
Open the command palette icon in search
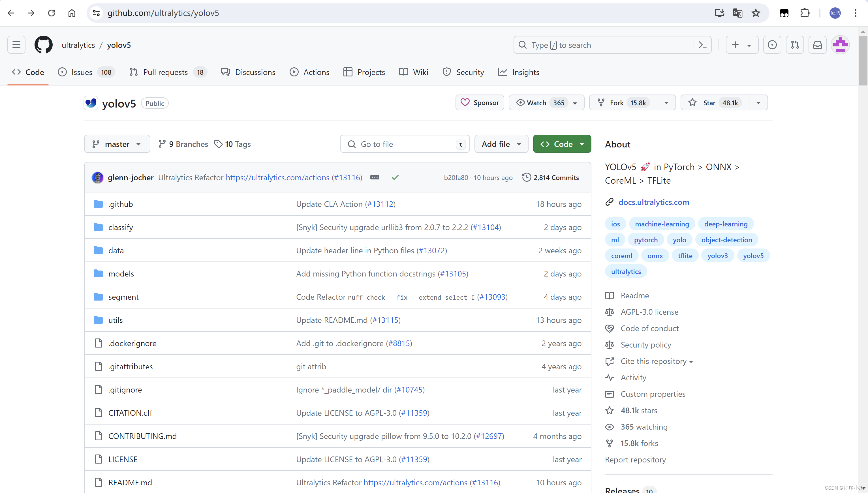[x=702, y=45]
